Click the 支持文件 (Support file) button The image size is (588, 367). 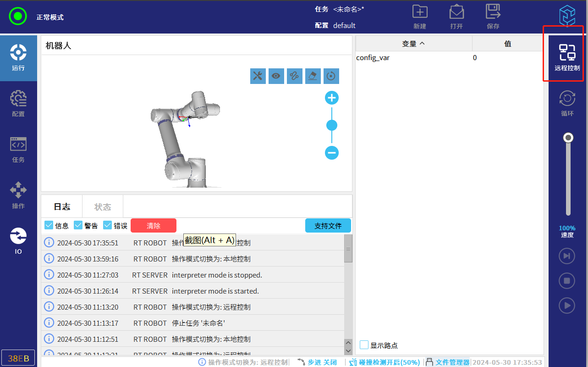[x=328, y=226]
